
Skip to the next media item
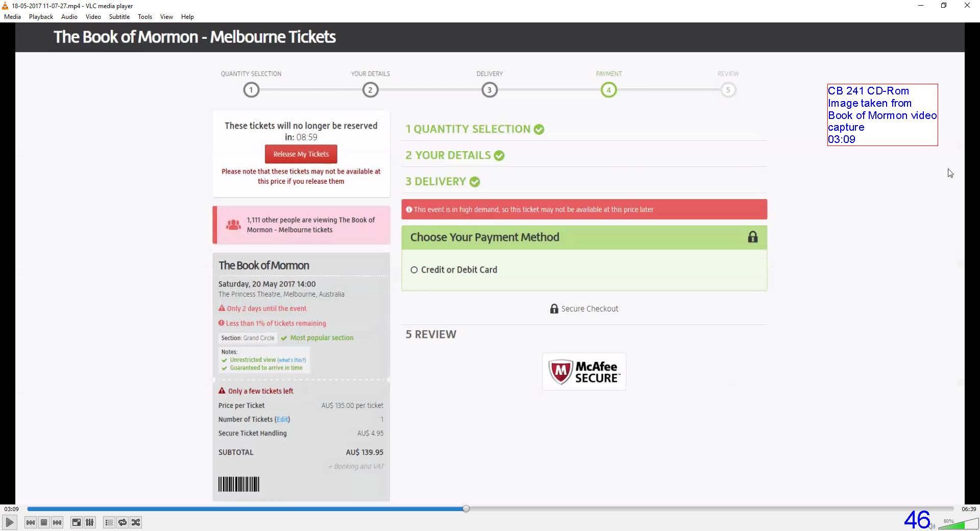coord(57,522)
